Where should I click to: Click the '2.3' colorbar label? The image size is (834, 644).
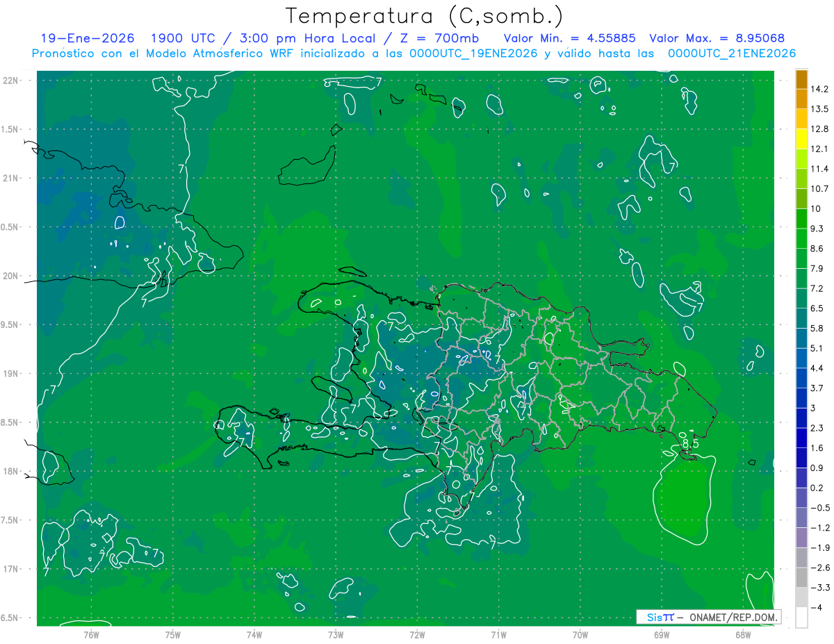[x=817, y=428]
